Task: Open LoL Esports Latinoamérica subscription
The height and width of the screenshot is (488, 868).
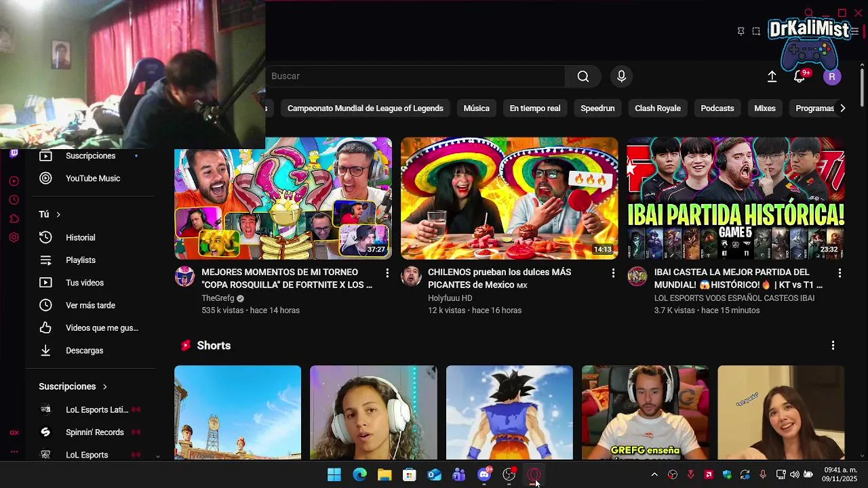Action: 90,409
